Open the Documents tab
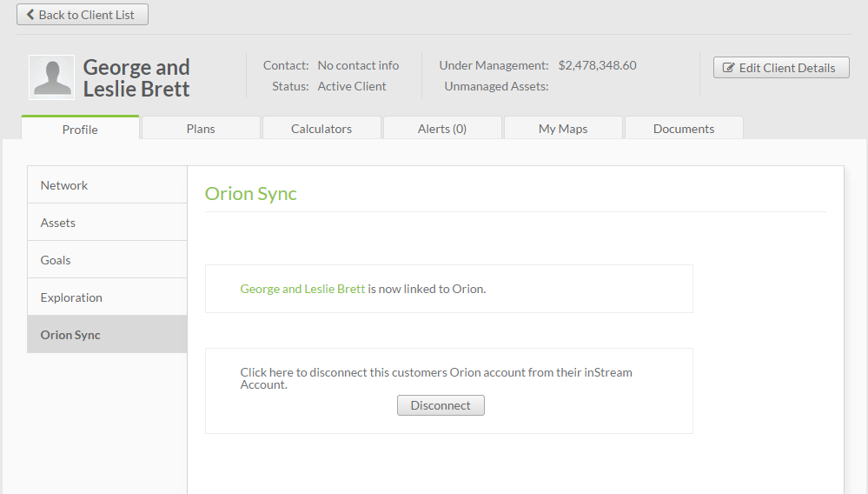The image size is (868, 494). tap(684, 129)
